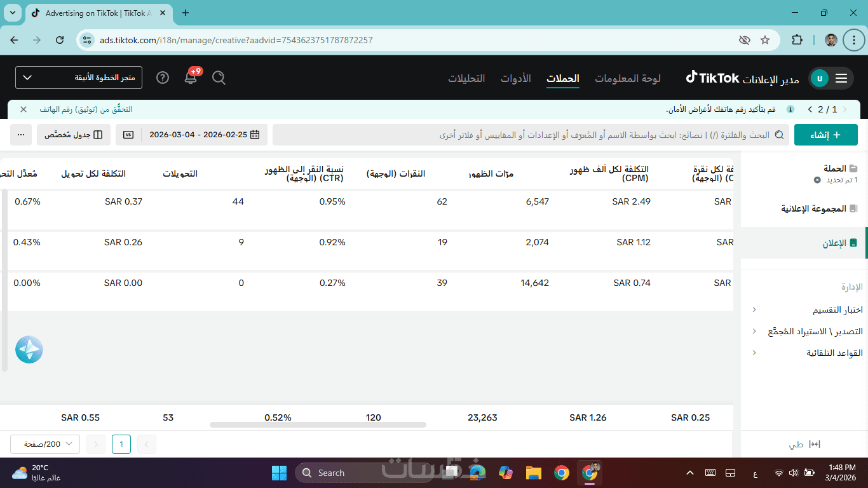Open Chrome three-dot menu
868x488 pixels.
tap(854, 40)
